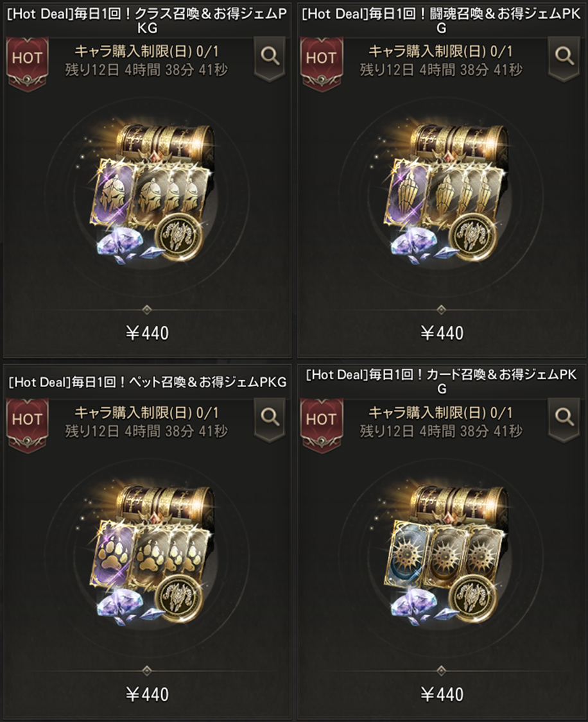Click HOT badge on ペット召喚 package
The width and height of the screenshot is (588, 722).
coord(27,425)
